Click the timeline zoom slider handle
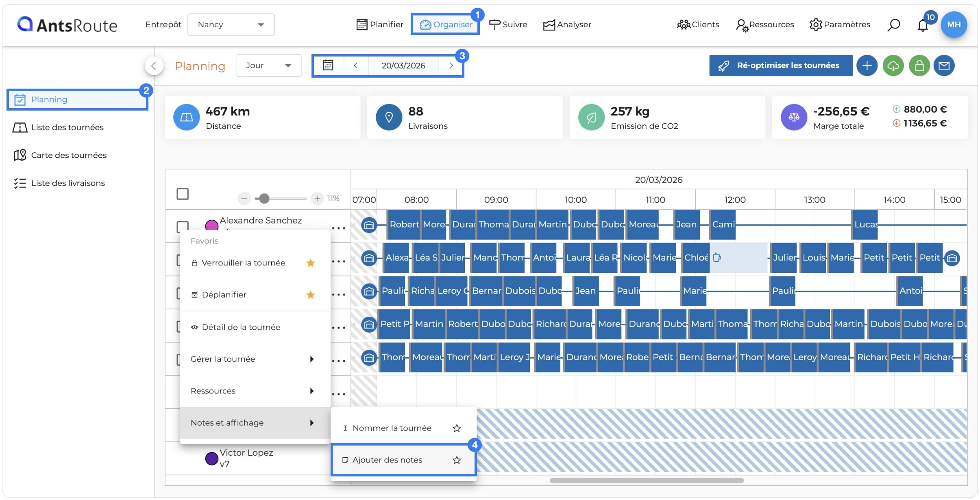The width and height of the screenshot is (980, 500). 264,198
